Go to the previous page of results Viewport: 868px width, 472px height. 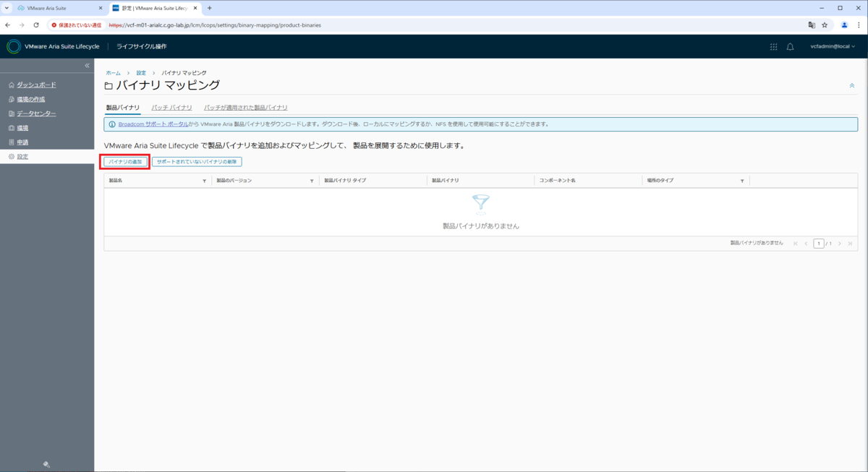click(807, 244)
